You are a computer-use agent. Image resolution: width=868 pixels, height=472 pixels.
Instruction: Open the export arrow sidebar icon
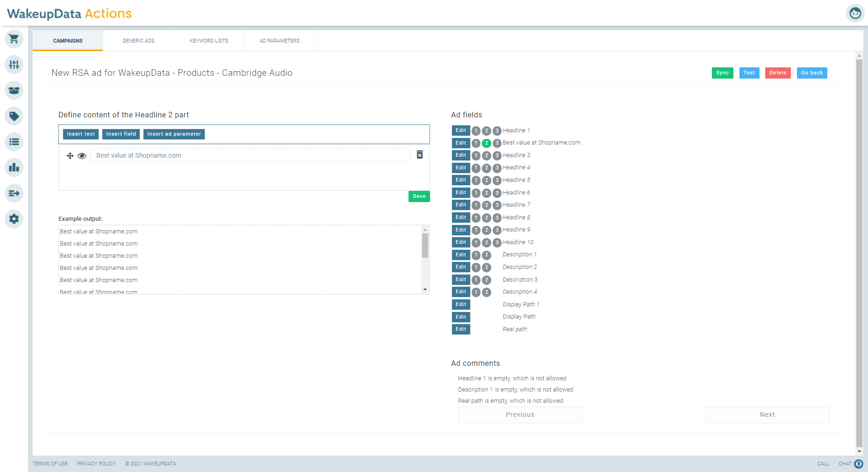point(14,193)
